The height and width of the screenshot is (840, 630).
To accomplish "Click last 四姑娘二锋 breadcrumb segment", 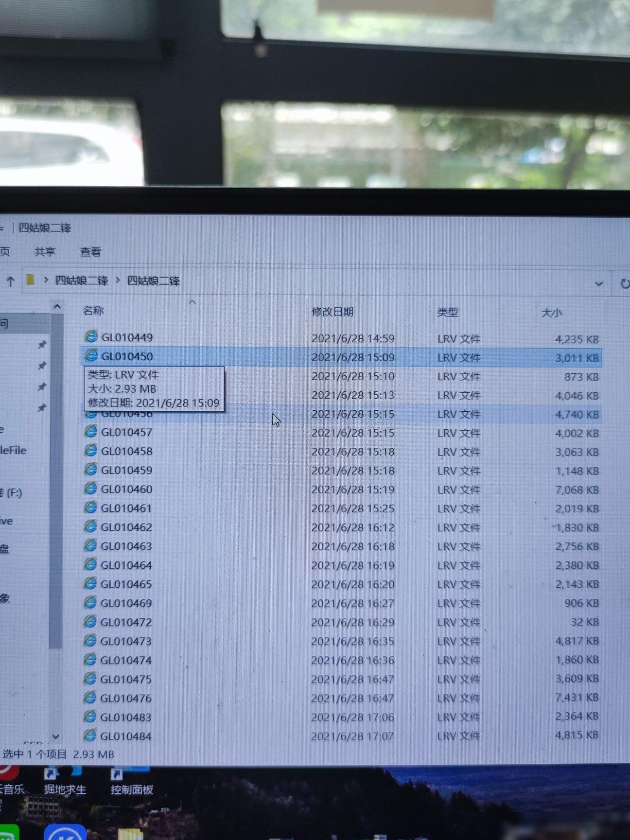I will [x=153, y=281].
